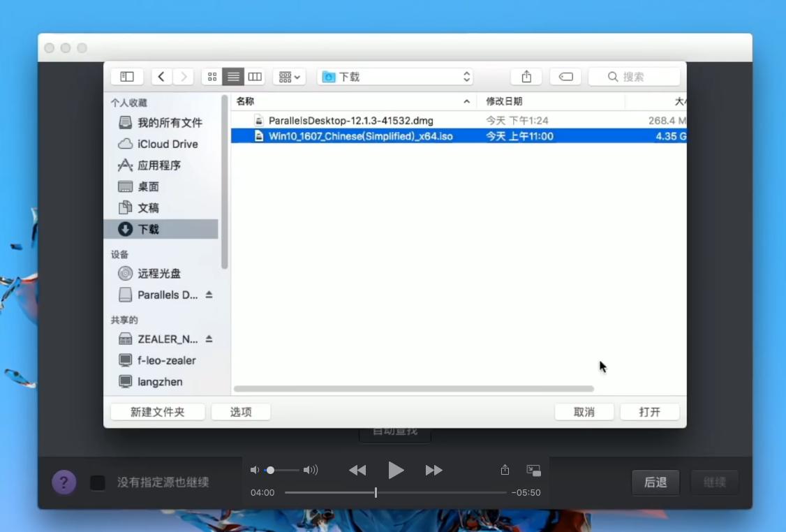Select list view mode
Viewport: 786px width, 532px height.
(232, 76)
